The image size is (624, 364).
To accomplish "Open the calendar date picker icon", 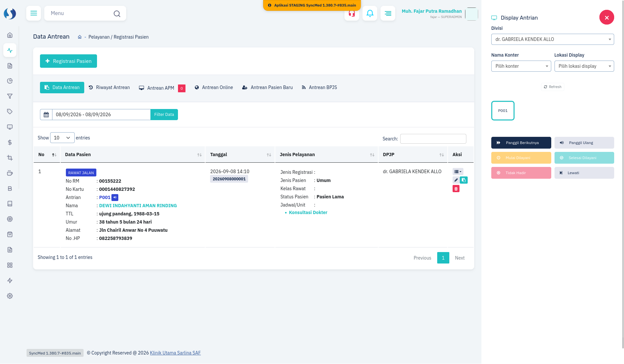I will (46, 115).
